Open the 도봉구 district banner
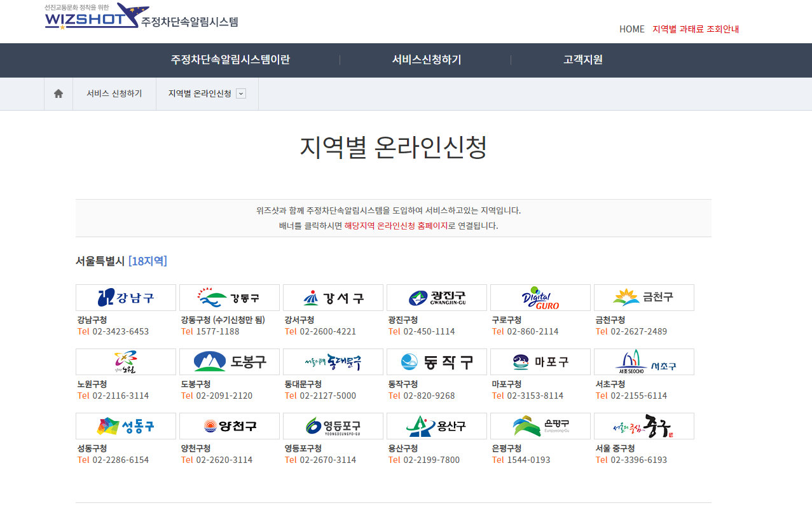 [230, 362]
